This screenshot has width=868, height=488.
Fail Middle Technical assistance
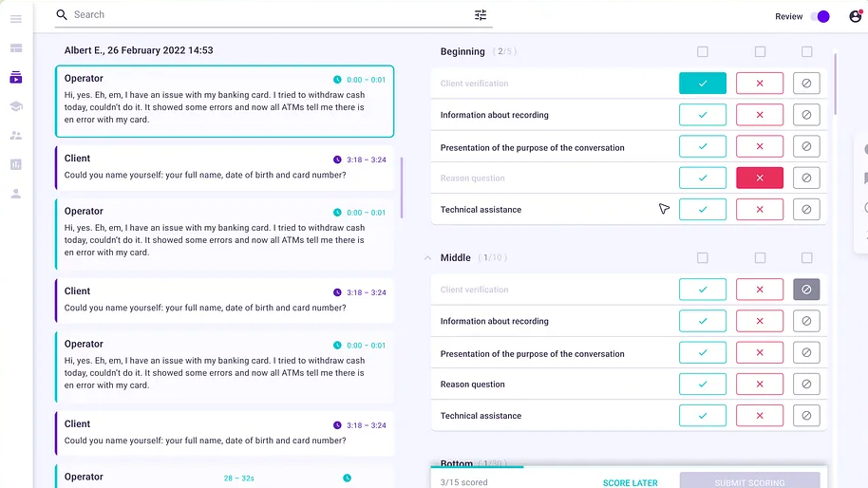[x=760, y=416]
